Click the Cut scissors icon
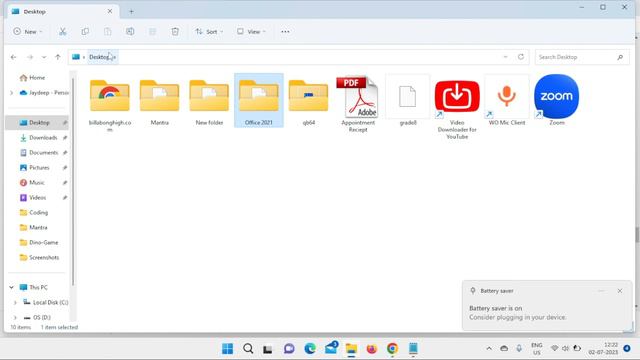Viewport: 640px width, 360px height. (62, 31)
